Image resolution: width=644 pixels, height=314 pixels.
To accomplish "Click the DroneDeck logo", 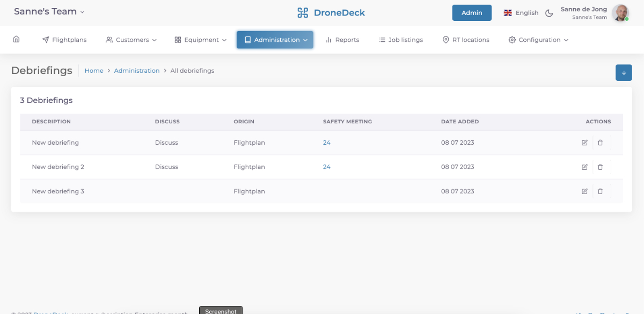I will [x=331, y=13].
